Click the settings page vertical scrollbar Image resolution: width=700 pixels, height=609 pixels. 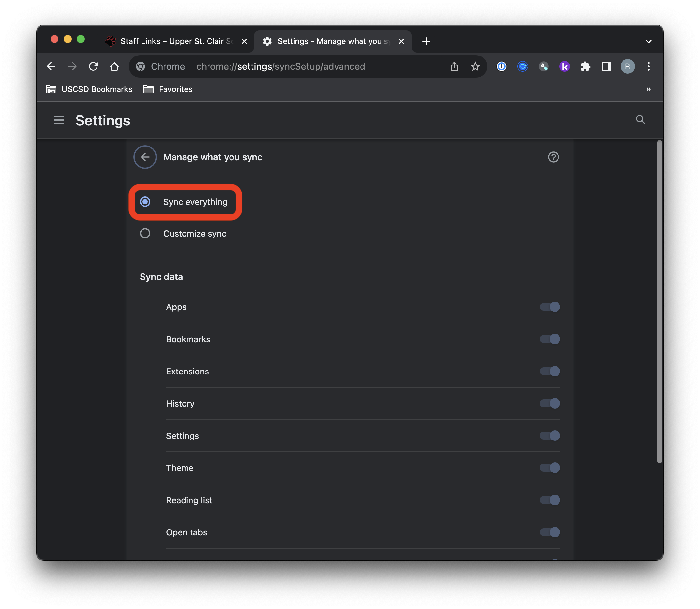pyautogui.click(x=659, y=302)
